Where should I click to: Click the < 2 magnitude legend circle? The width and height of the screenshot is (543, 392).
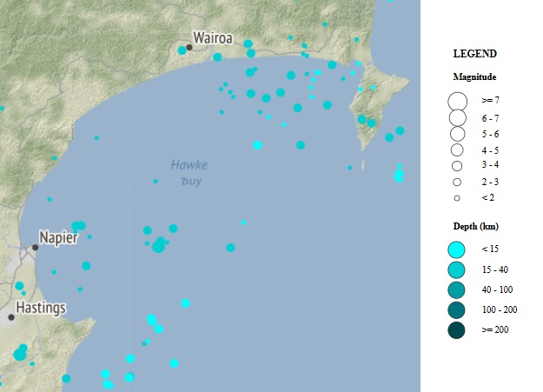click(x=457, y=198)
